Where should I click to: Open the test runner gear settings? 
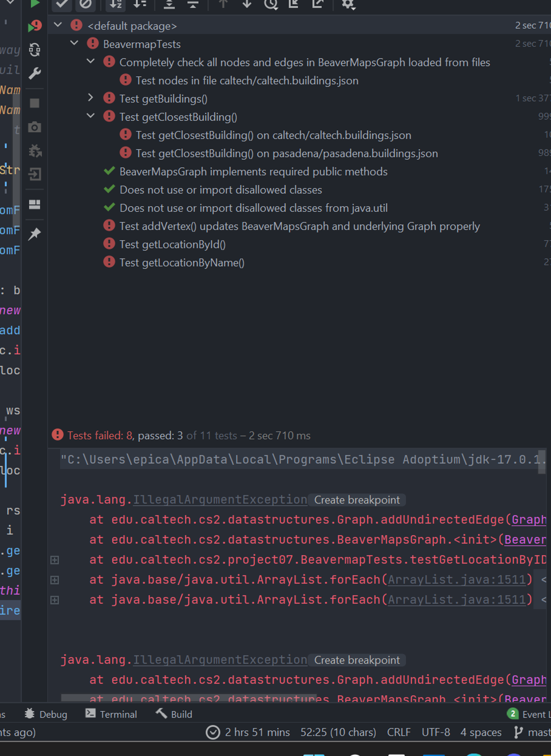tap(348, 5)
